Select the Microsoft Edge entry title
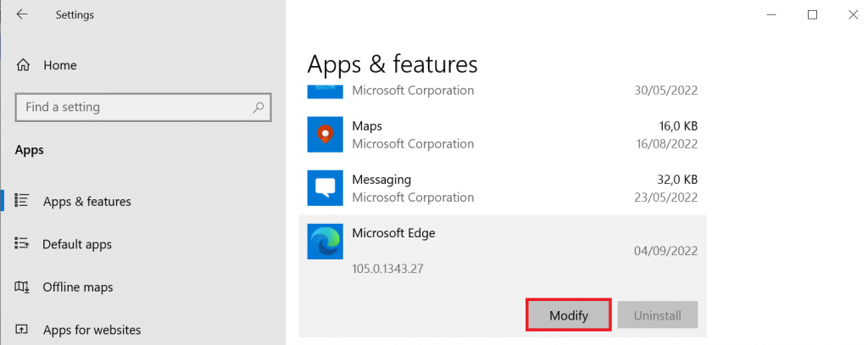Screen dimensions: 868x345 pos(393,233)
